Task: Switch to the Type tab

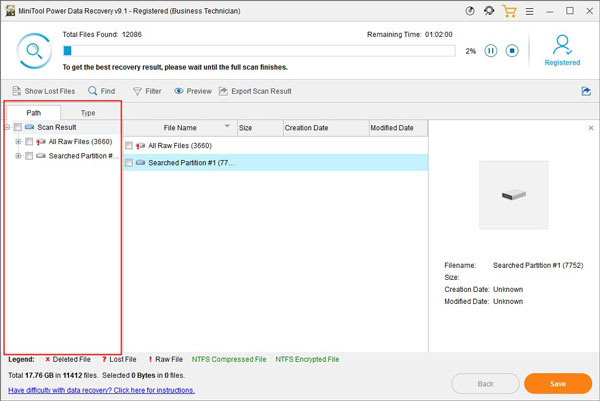Action: tap(88, 113)
